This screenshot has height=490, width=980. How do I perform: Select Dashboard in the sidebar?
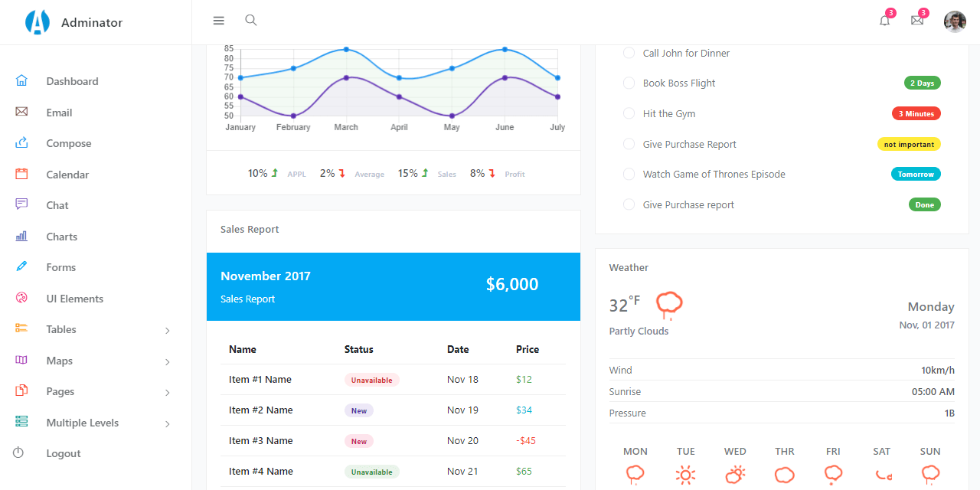point(72,81)
